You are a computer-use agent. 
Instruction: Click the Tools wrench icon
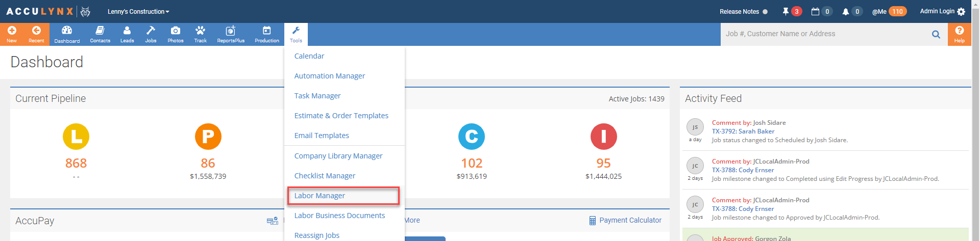(x=296, y=31)
